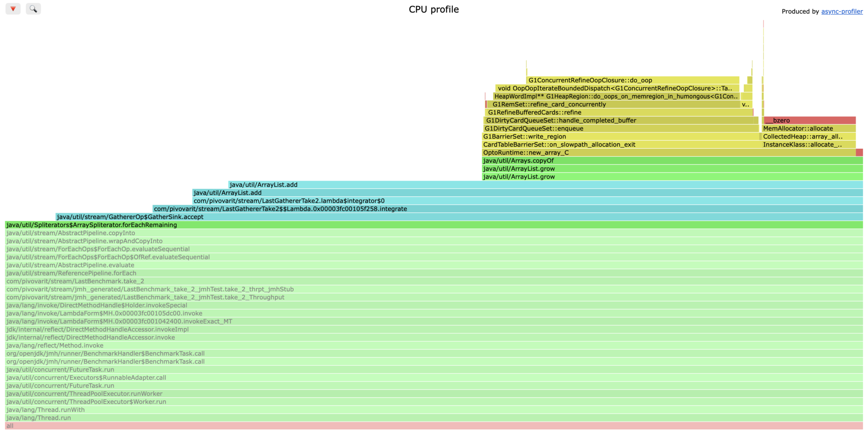The image size is (868, 437).
Task: Click the CollectedHeap::array_all.. frame
Action: click(x=809, y=136)
